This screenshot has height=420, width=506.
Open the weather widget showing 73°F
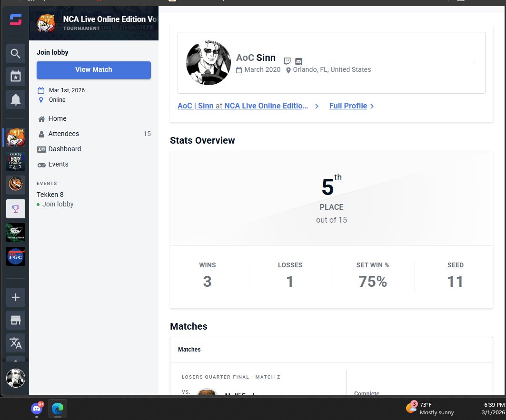(x=430, y=409)
